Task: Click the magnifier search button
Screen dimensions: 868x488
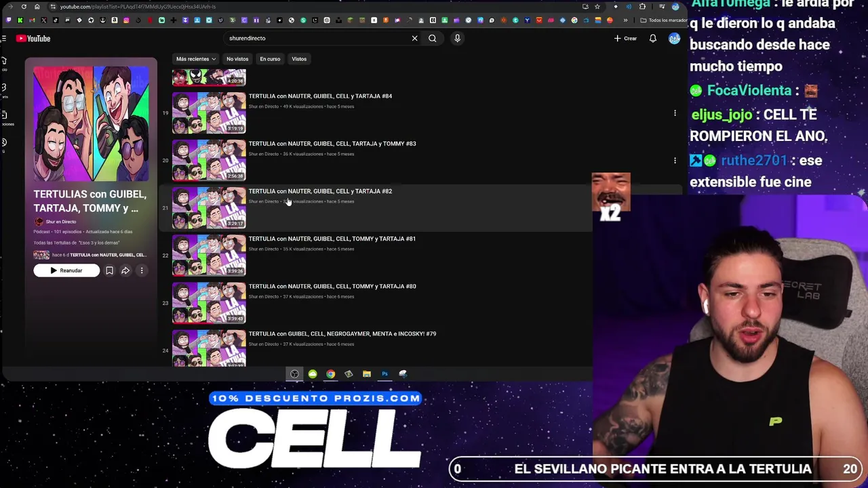Action: 432,39
